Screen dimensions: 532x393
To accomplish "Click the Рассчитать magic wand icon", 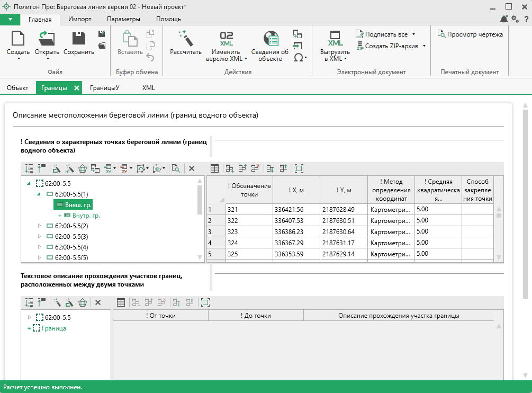I will pos(185,39).
